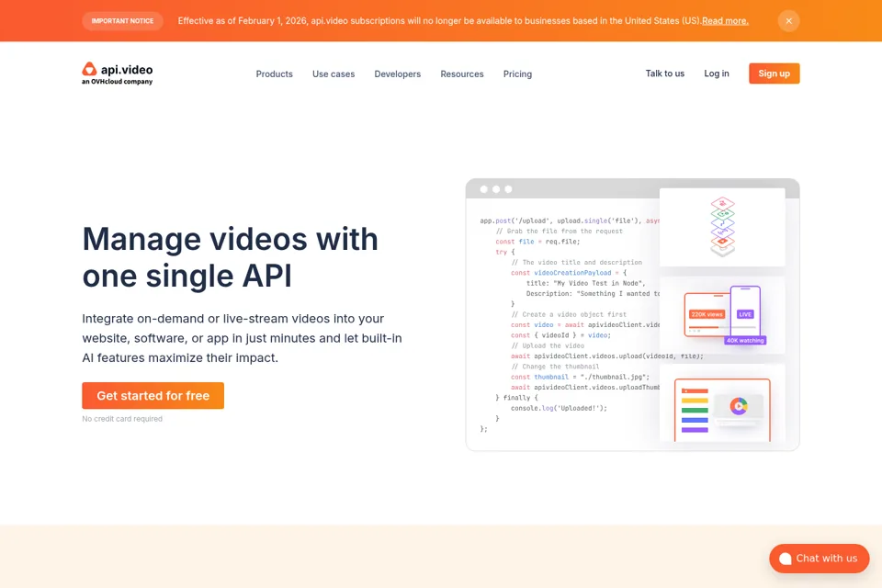
Task: Click the Manage videos with one single API heading
Action: [230, 257]
